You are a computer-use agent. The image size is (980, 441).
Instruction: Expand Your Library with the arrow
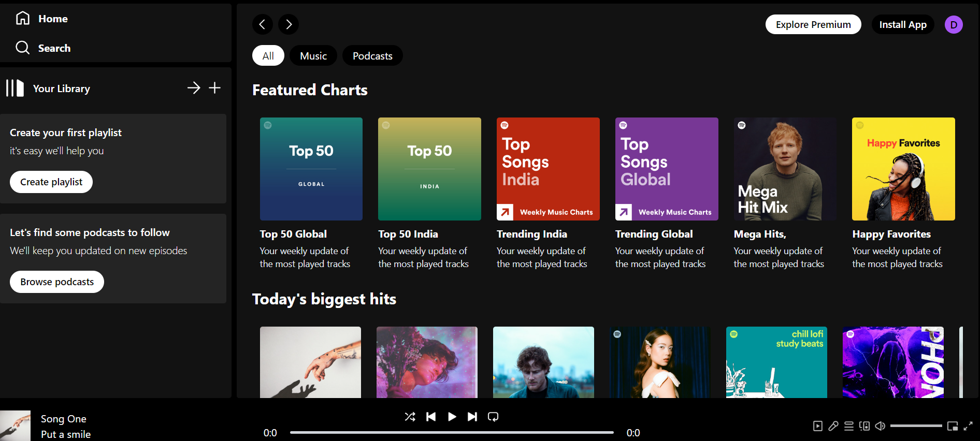click(194, 88)
